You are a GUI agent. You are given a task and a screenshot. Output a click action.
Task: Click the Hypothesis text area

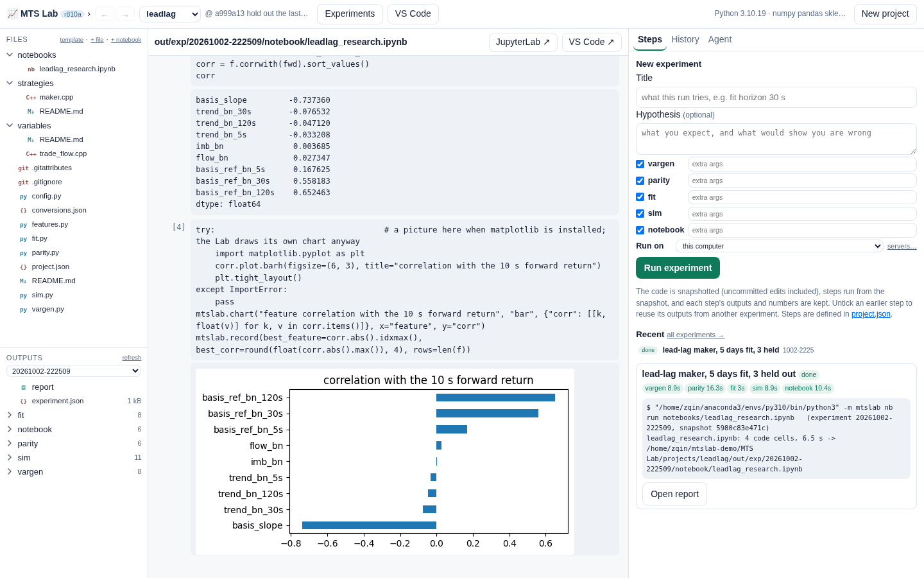[776, 139]
